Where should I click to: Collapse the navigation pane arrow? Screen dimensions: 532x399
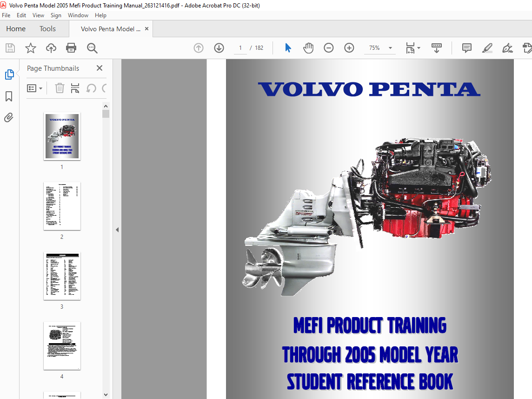coord(117,230)
